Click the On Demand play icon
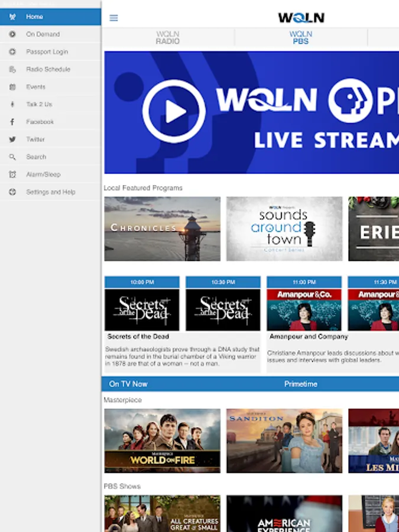399x532 pixels. [12, 34]
